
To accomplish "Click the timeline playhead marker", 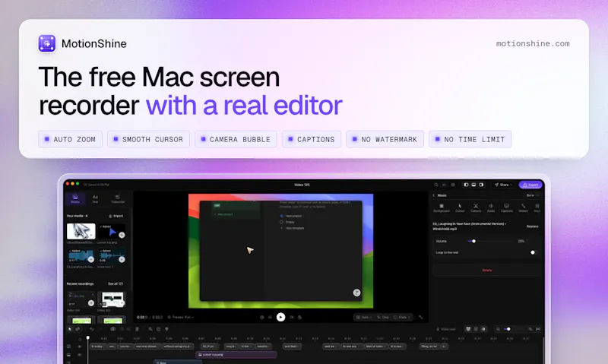I will (x=88, y=338).
